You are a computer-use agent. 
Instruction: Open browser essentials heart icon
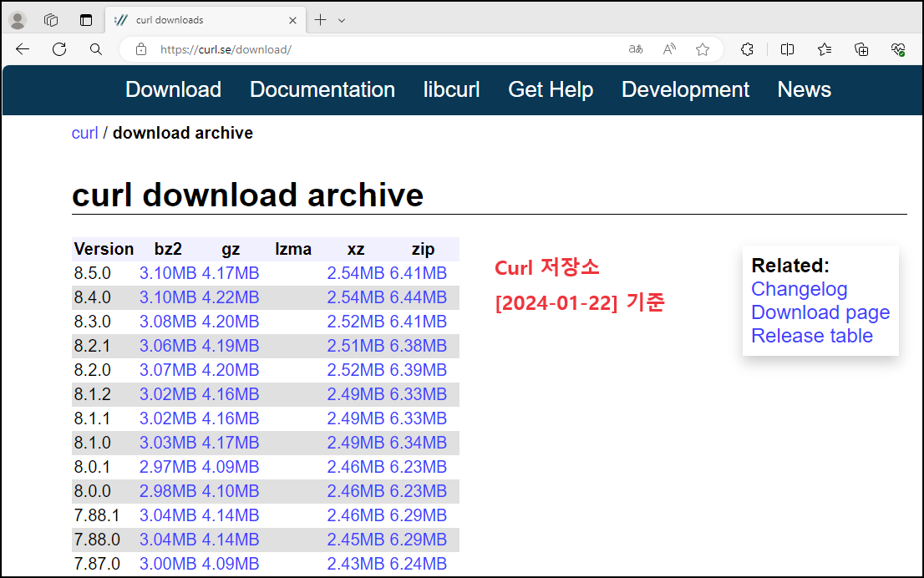pyautogui.click(x=898, y=49)
